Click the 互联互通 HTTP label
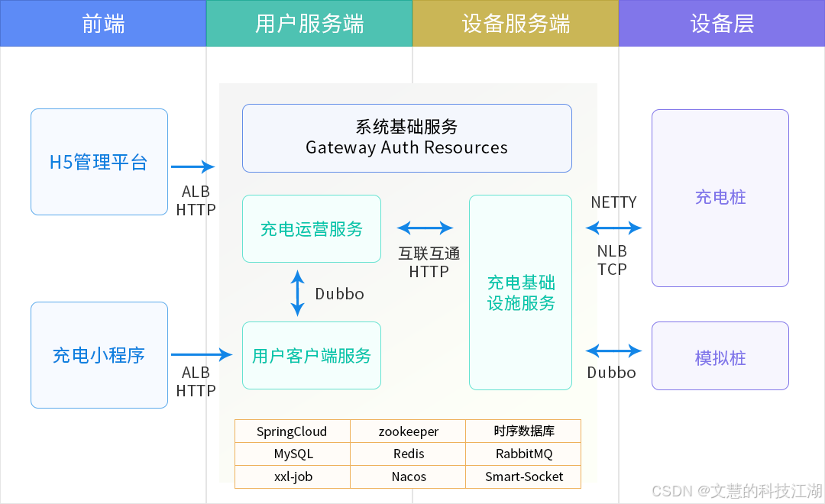Image resolution: width=825 pixels, height=504 pixels. [429, 263]
